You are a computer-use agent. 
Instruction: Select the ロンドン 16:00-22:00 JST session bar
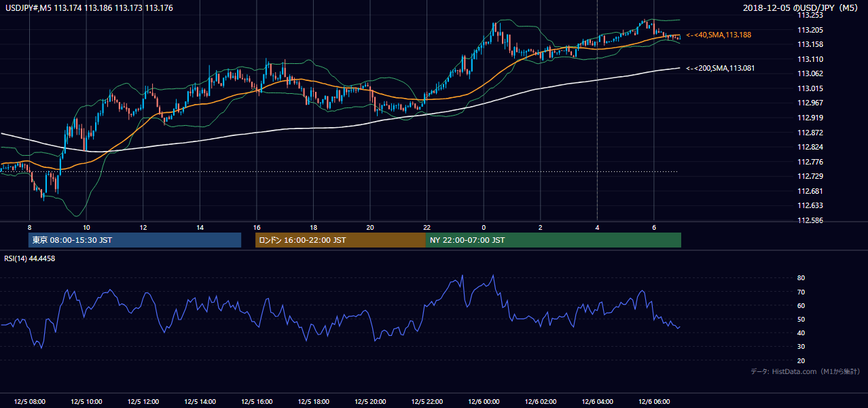pos(340,240)
